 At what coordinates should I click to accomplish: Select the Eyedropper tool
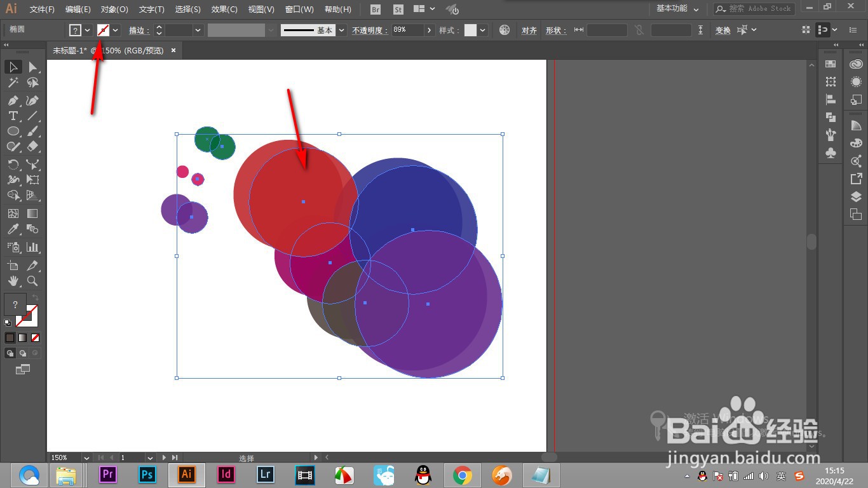click(13, 229)
